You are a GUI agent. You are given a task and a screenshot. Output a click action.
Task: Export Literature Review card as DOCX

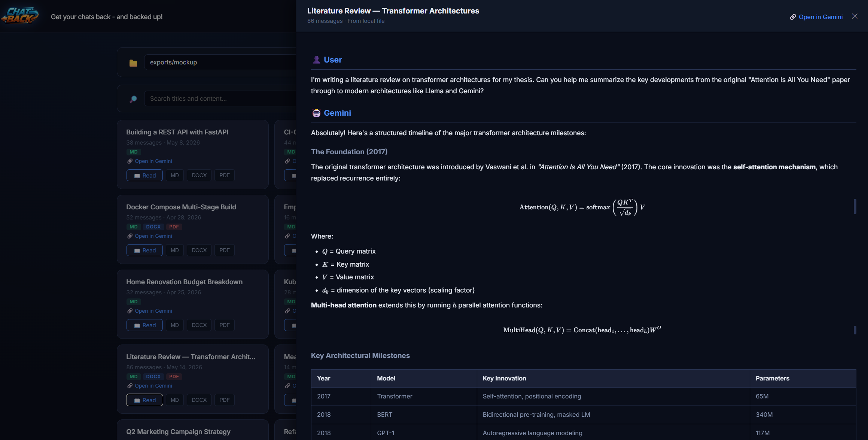[199, 400]
